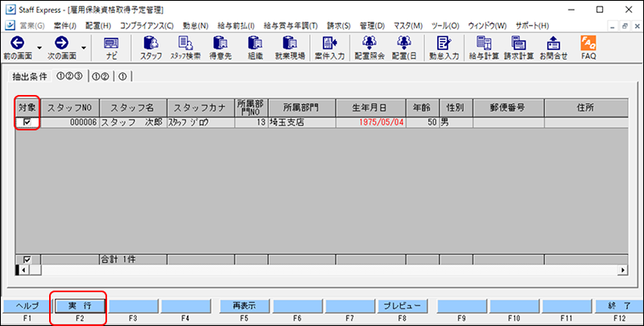This screenshot has width=644, height=326.
Task: Switch to the single ① tab
Action: [x=122, y=76]
